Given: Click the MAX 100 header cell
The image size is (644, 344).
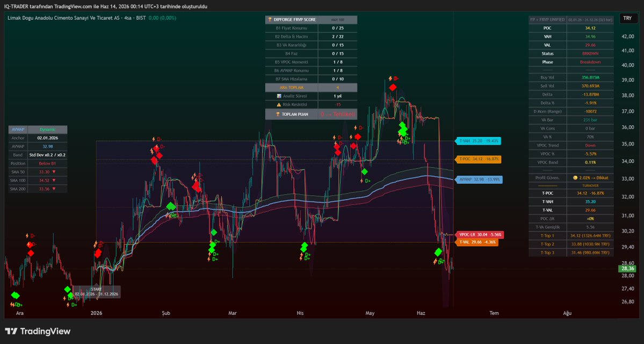Looking at the screenshot, I should 337,19.
